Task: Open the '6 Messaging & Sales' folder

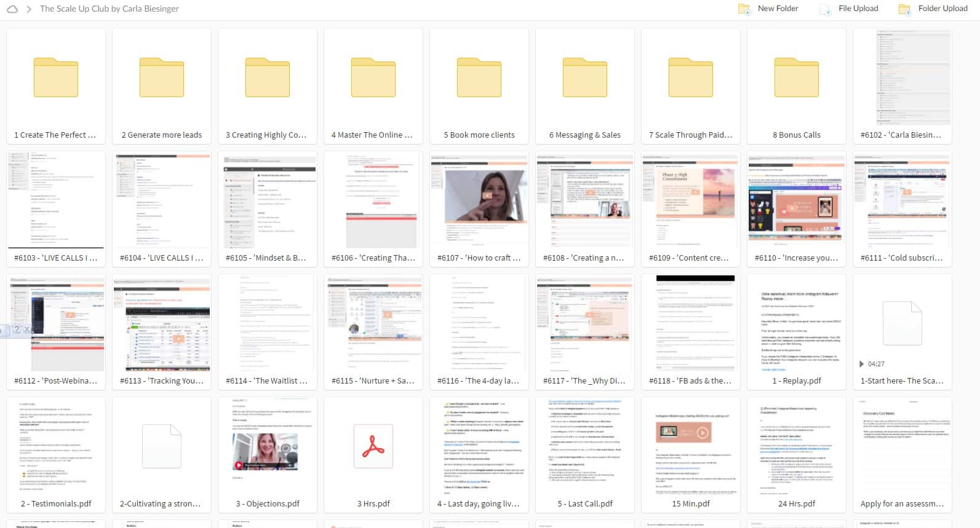Action: [x=584, y=78]
